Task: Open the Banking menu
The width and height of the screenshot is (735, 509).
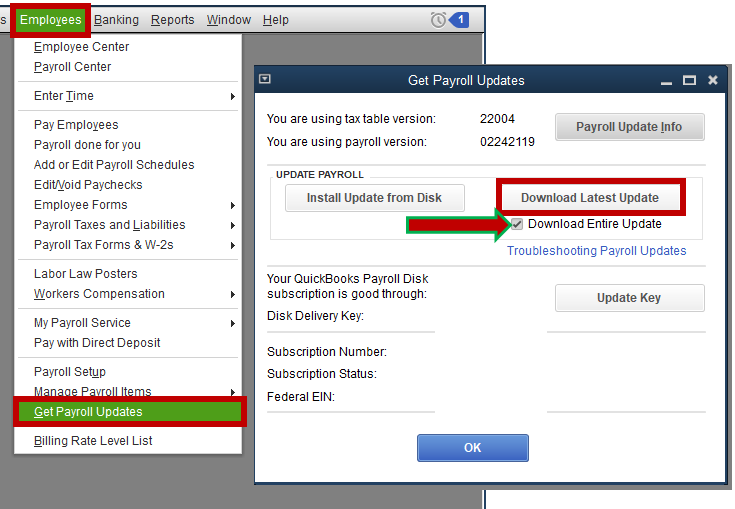Action: point(116,20)
